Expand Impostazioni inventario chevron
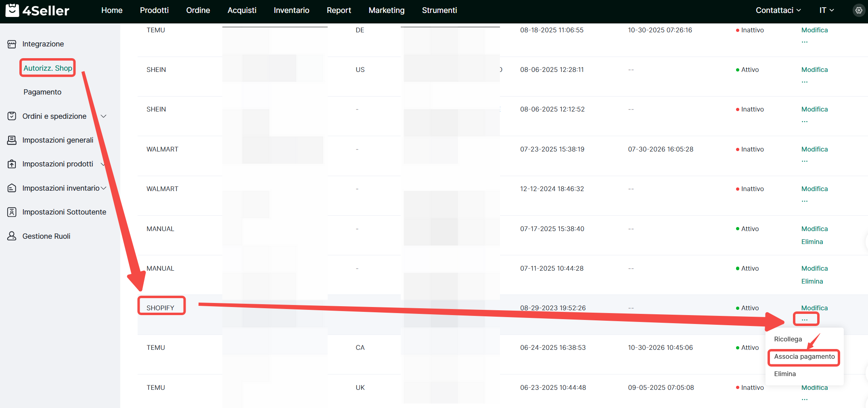868x408 pixels. 103,188
